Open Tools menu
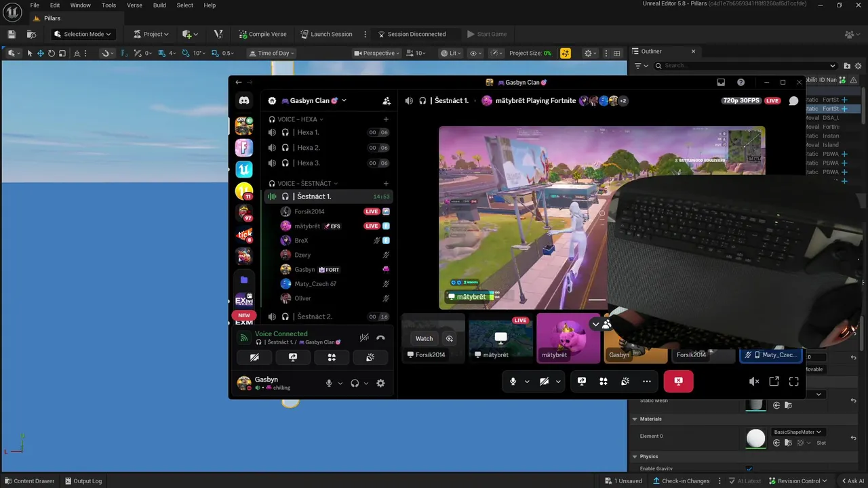The width and height of the screenshot is (868, 488). point(108,5)
